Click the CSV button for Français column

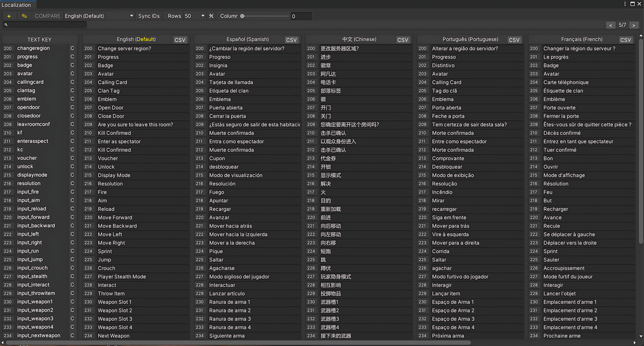[626, 40]
